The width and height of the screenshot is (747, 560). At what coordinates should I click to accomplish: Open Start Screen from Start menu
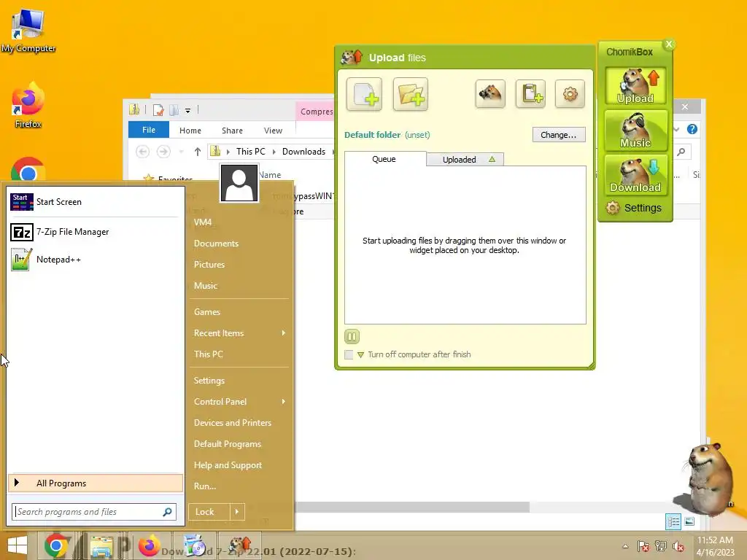[95, 202]
